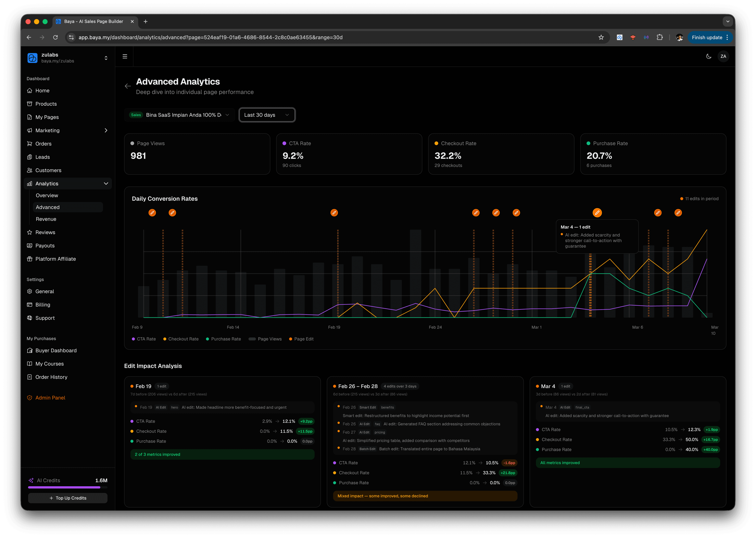Select the Customers icon
The image size is (756, 538).
pos(30,170)
